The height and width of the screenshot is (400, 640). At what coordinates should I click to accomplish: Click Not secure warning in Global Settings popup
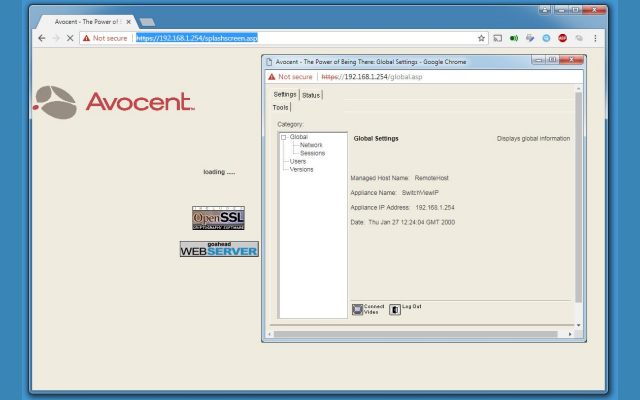click(290, 77)
